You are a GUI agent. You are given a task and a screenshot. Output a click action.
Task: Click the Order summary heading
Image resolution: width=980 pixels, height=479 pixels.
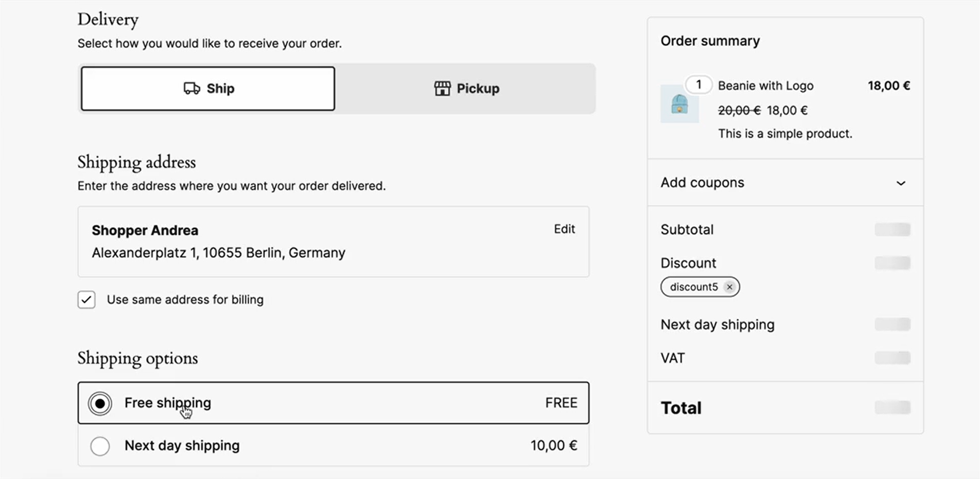tap(710, 41)
